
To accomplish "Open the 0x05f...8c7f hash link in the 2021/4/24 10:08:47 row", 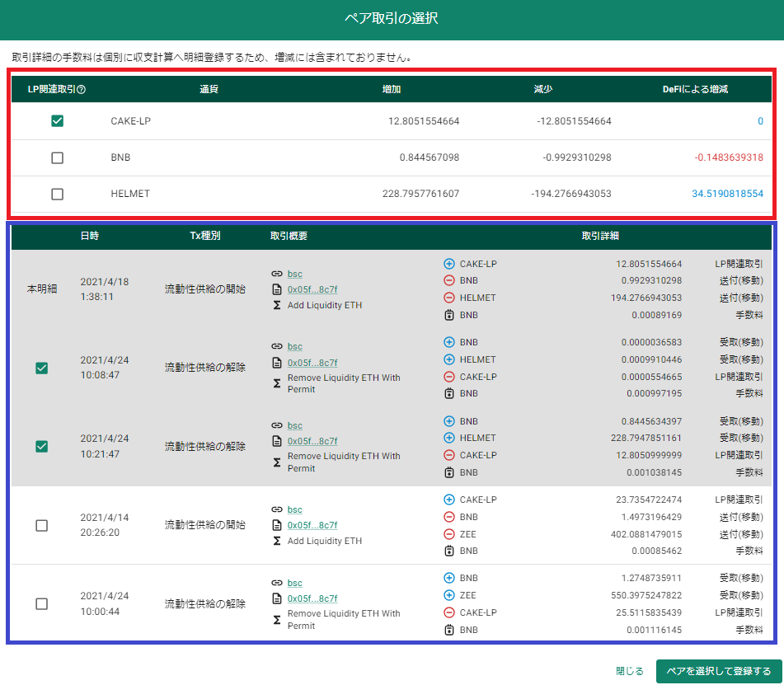I will pyautogui.click(x=312, y=363).
